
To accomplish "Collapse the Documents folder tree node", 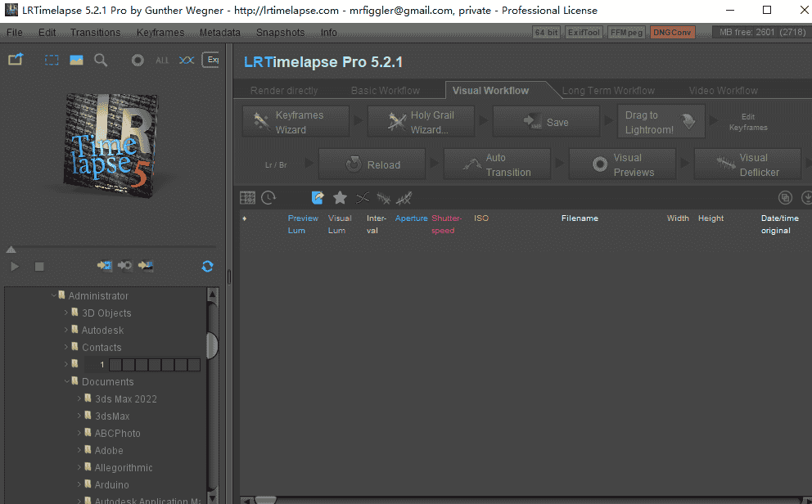I will click(x=66, y=381).
